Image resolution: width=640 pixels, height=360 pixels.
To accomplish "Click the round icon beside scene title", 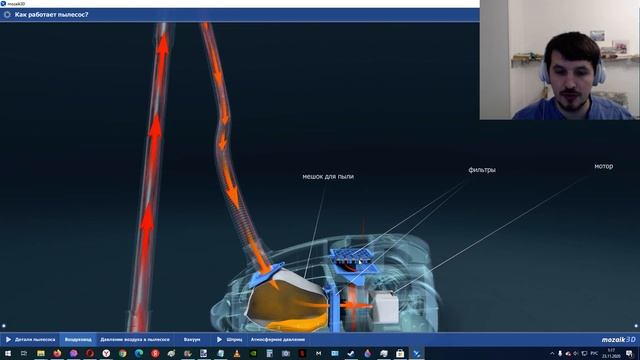I will [x=7, y=15].
